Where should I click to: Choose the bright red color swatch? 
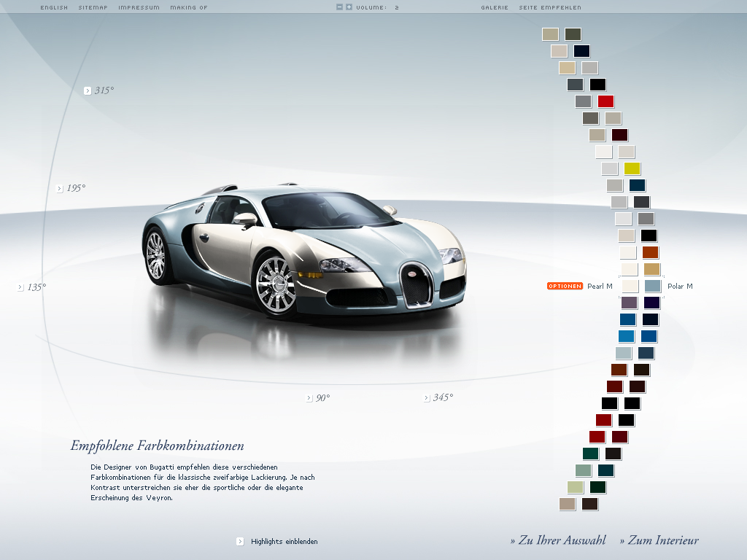605,101
